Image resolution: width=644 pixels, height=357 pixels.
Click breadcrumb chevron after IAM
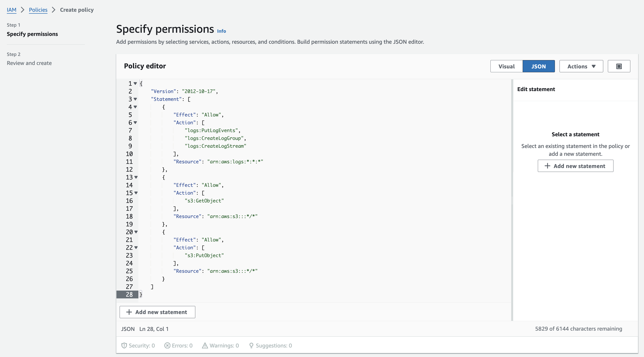pos(22,10)
